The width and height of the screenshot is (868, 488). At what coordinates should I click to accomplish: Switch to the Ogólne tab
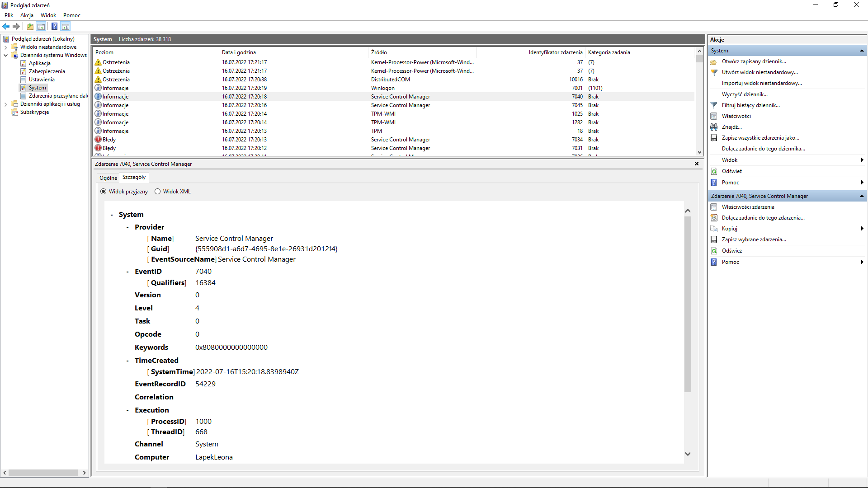108,178
